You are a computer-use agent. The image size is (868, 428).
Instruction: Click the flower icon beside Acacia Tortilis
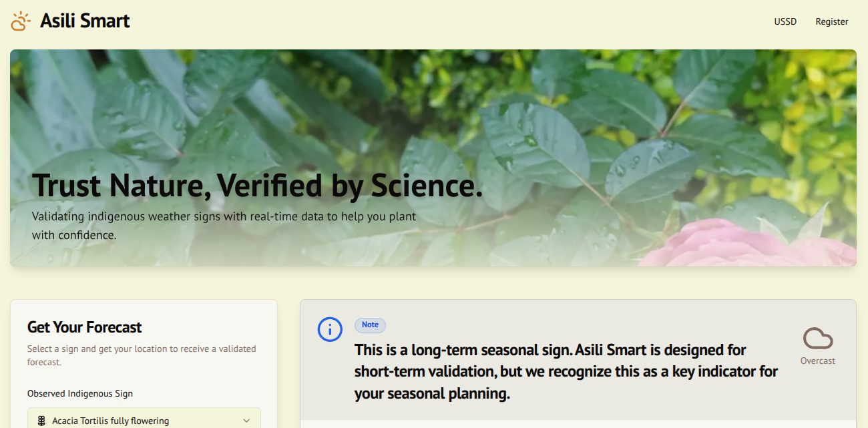(x=41, y=421)
